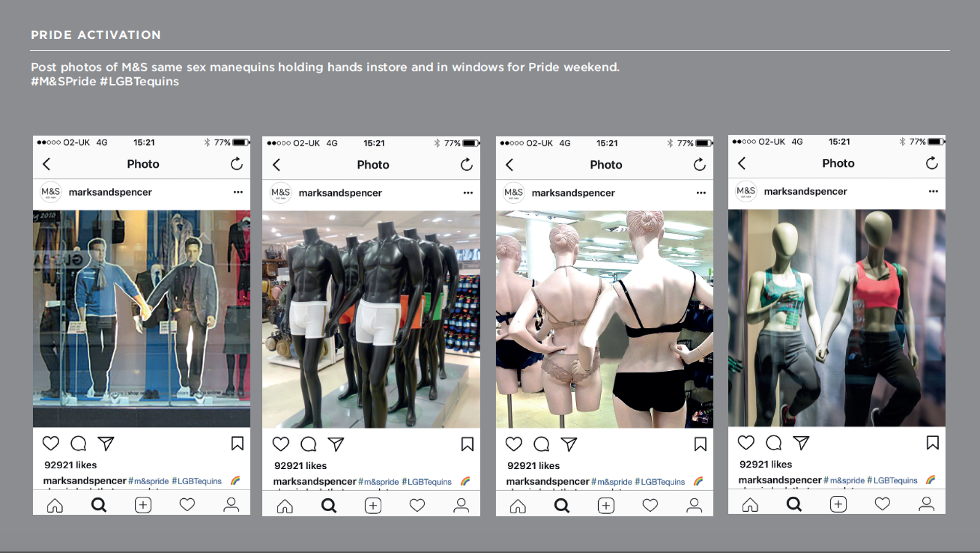This screenshot has width=980, height=553.
Task: Open activity heart tab on second phone
Action: coord(417,506)
